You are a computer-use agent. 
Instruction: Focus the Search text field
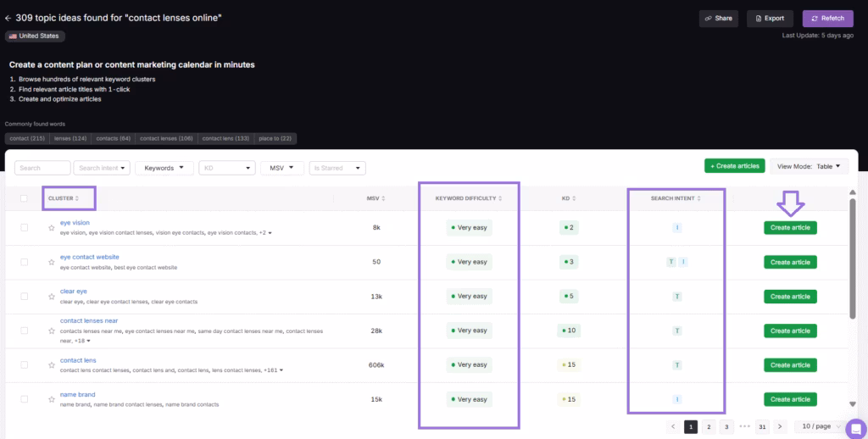(42, 168)
